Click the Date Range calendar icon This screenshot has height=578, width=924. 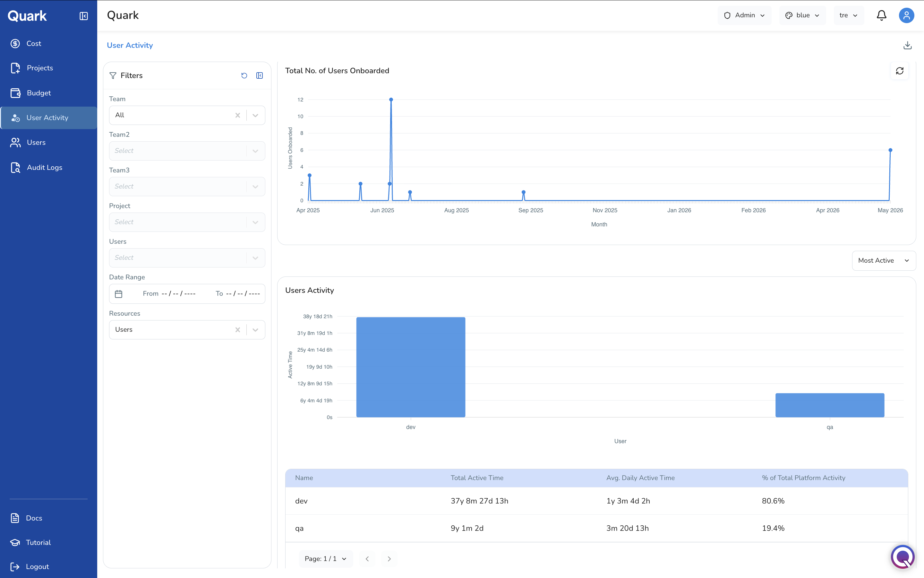tap(119, 293)
